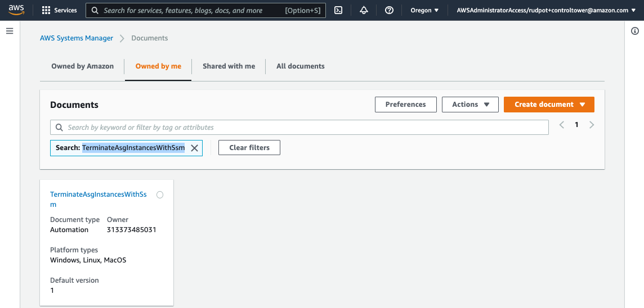Click the Windows, Linux, MacOS platform text

point(88,260)
